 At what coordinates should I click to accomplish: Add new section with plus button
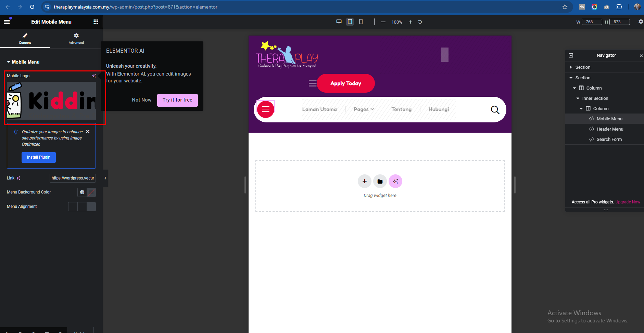[365, 181]
